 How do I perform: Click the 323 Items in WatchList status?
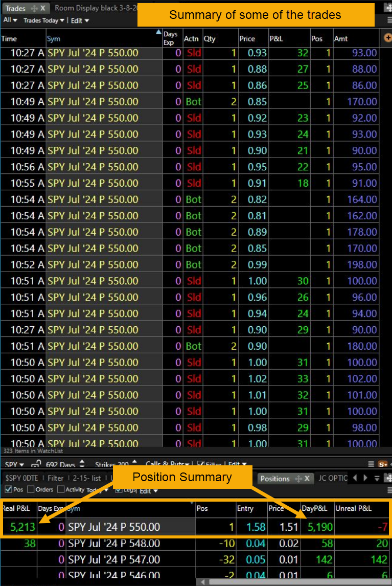(33, 450)
